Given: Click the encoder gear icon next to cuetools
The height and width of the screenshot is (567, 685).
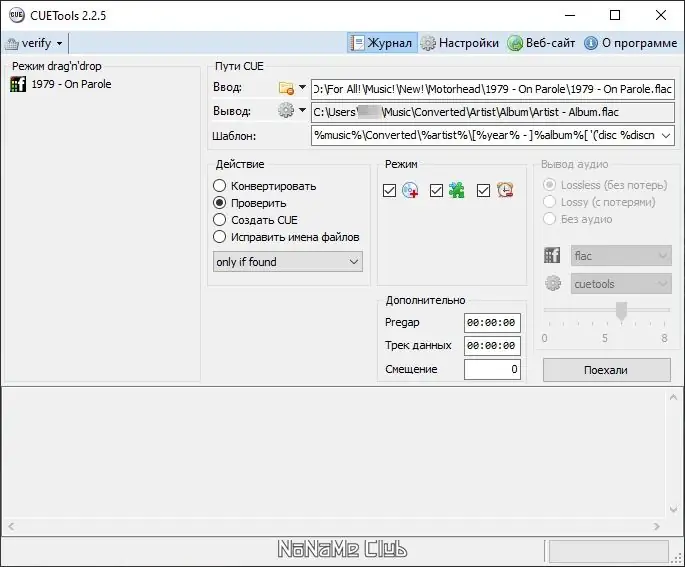Looking at the screenshot, I should 553,283.
